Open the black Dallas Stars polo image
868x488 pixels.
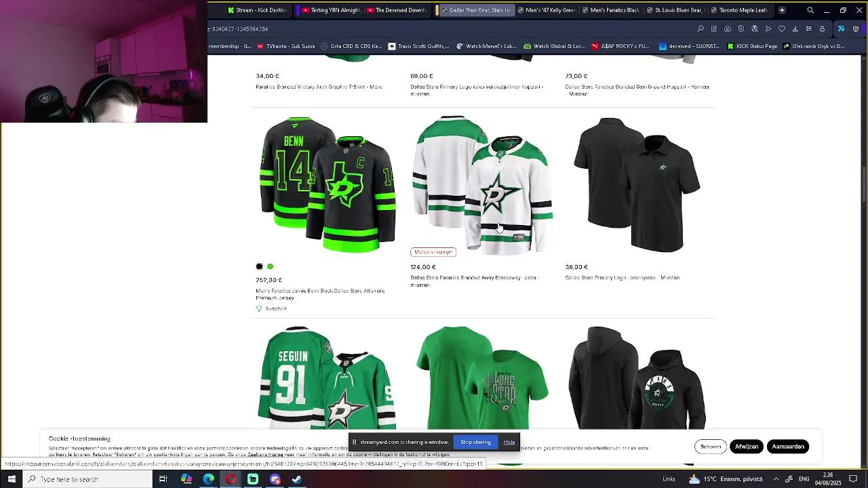tap(637, 184)
